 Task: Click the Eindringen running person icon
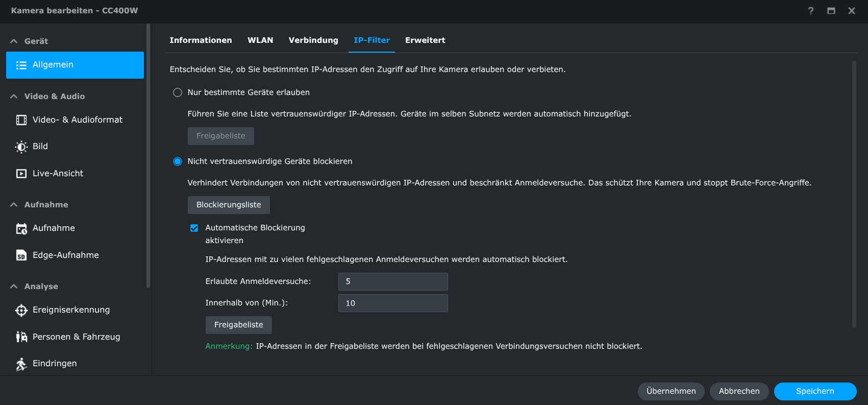click(21, 364)
